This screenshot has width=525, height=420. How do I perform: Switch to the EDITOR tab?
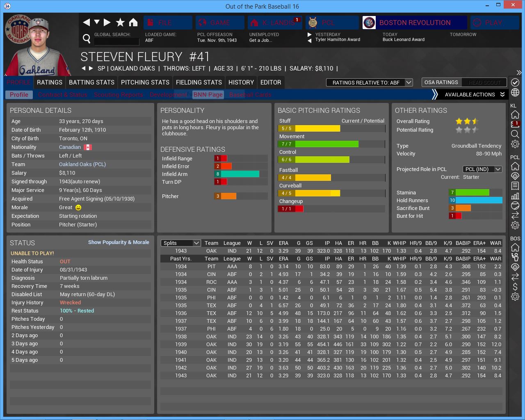pyautogui.click(x=271, y=82)
